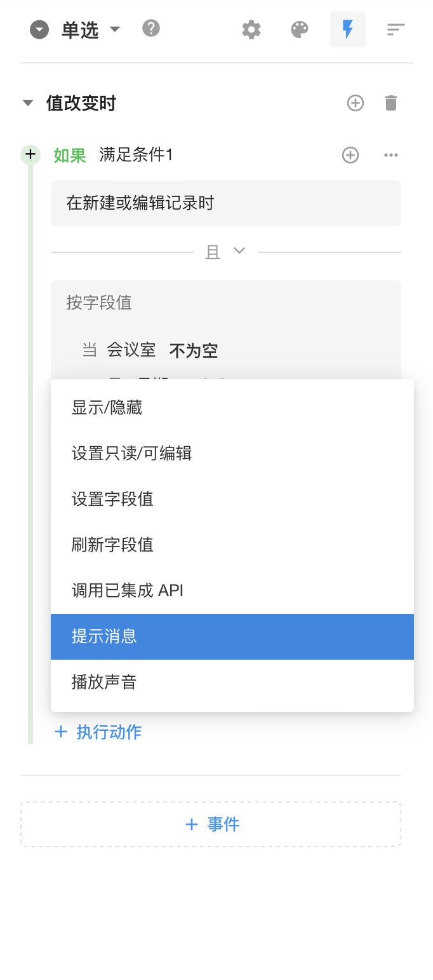The width and height of the screenshot is (433, 980).
Task: Click green plus badge before 如果
Action: point(30,155)
